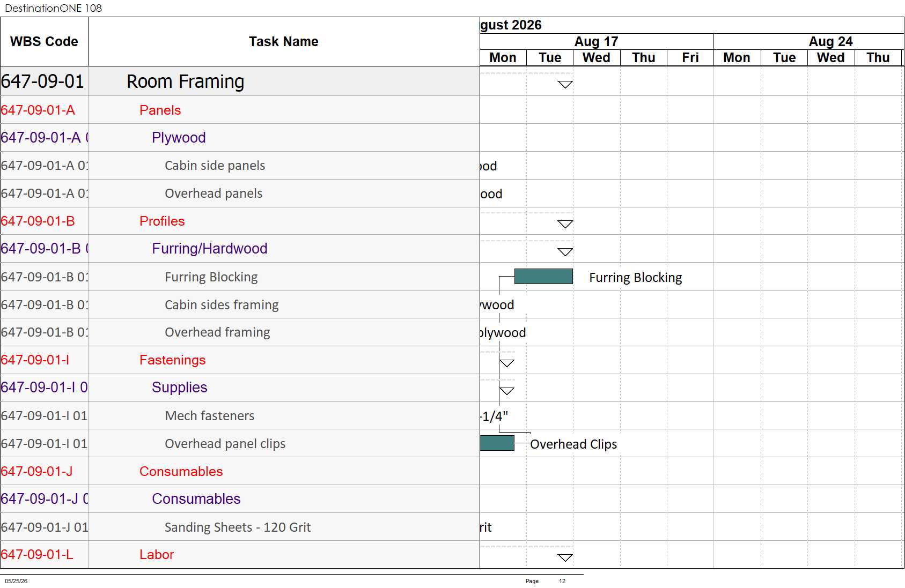
Task: Click the Task Name column header
Action: pyautogui.click(x=284, y=42)
